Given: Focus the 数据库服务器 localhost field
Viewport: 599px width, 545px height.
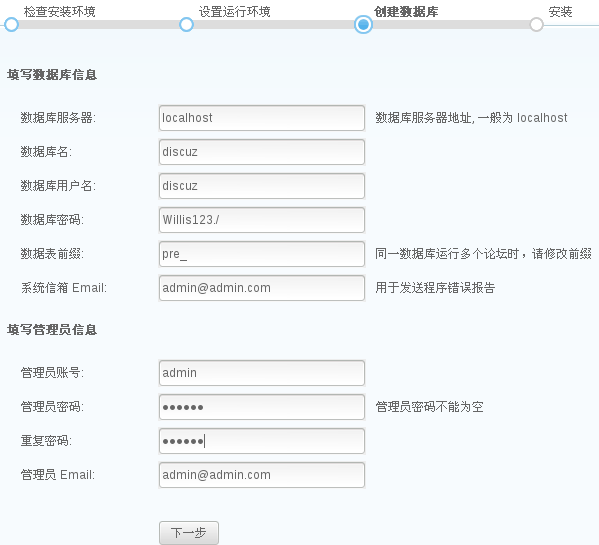Looking at the screenshot, I should click(262, 118).
